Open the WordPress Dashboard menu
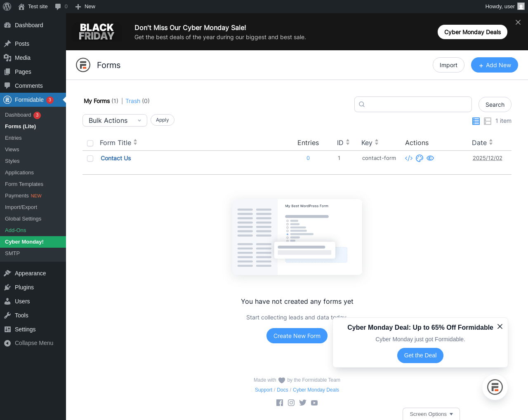Screen dimensions: 528x420 tap(33, 25)
